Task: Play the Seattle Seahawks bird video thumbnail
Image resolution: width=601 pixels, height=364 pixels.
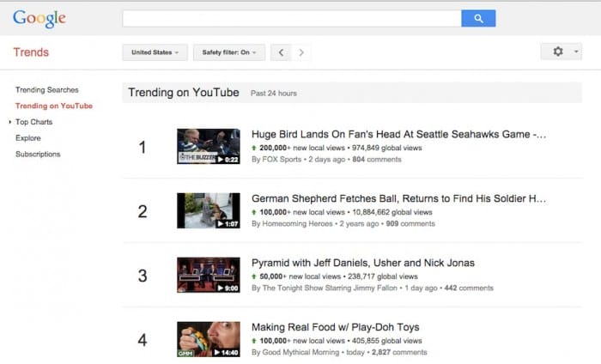Action: pyautogui.click(x=209, y=146)
